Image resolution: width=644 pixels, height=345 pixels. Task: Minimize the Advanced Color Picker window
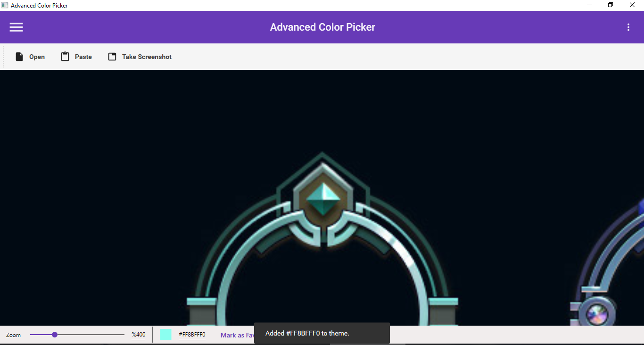(x=589, y=5)
